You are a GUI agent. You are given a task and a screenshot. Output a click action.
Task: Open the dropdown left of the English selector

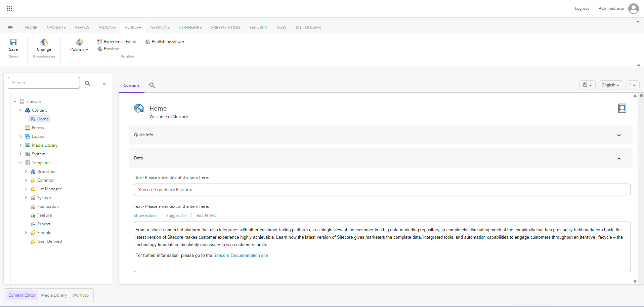[587, 85]
